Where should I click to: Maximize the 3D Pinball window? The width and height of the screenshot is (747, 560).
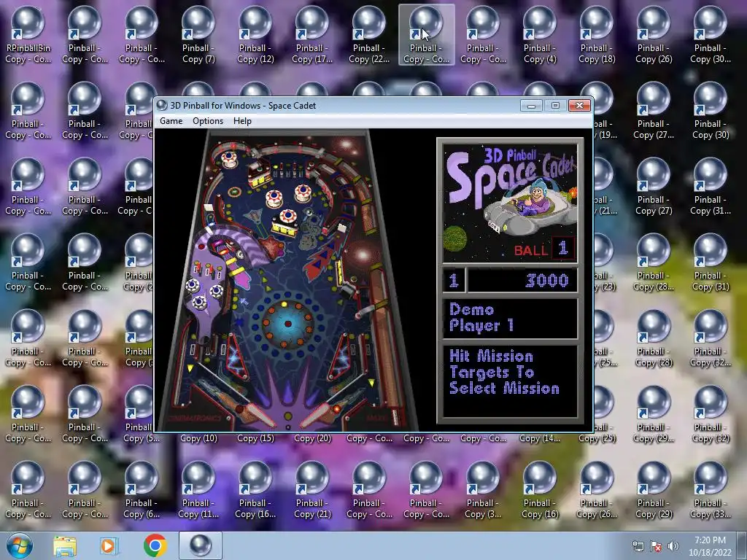pos(555,105)
